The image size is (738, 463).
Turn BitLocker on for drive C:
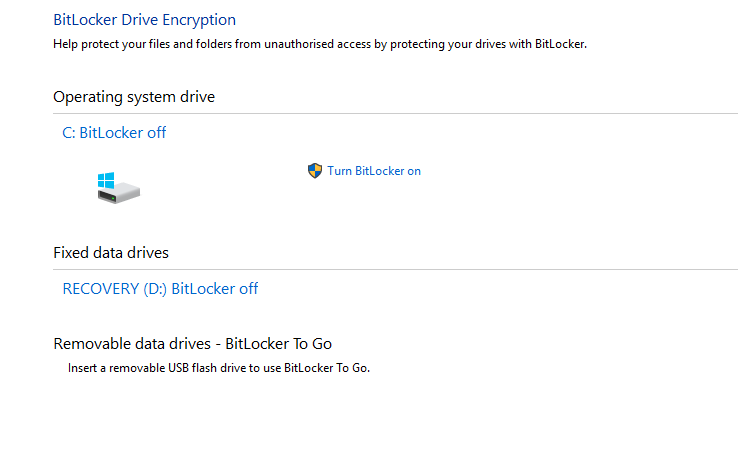tap(373, 171)
